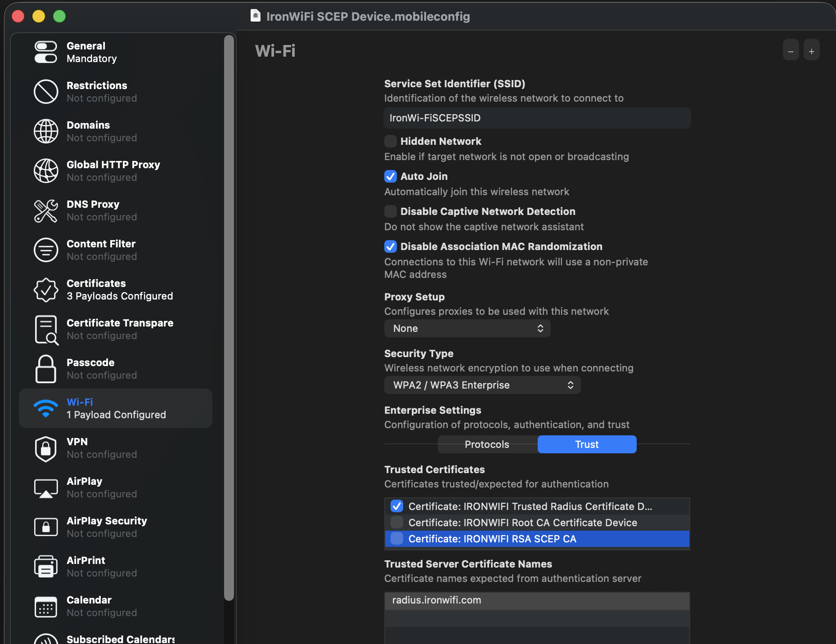The image size is (836, 644).
Task: Click the minus button to remove payload
Action: tap(791, 51)
